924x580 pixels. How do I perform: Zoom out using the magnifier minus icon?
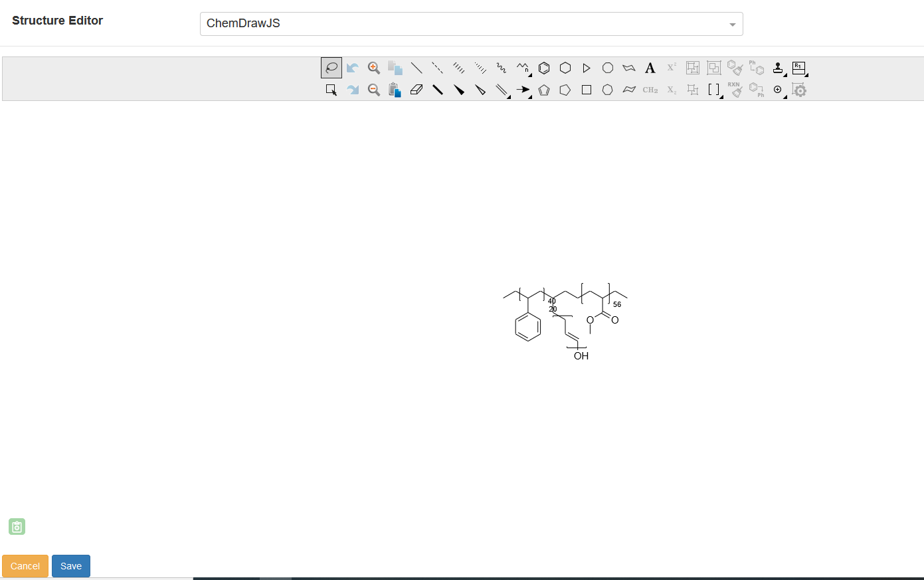tap(373, 90)
